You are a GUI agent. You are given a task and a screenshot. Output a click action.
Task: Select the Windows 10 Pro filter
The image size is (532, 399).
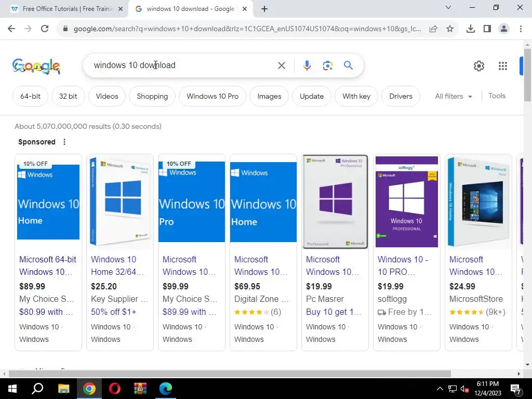(212, 96)
